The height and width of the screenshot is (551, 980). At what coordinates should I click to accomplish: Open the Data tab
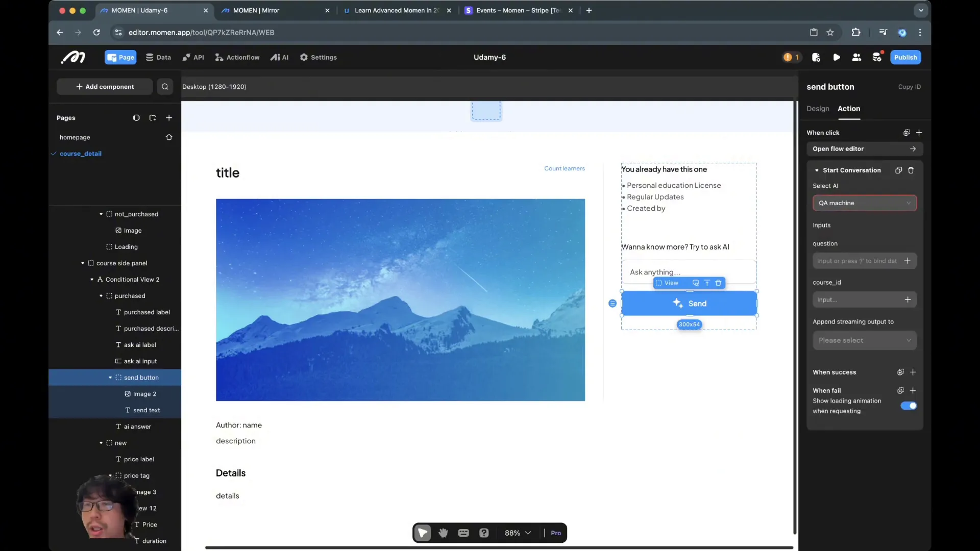[158, 57]
